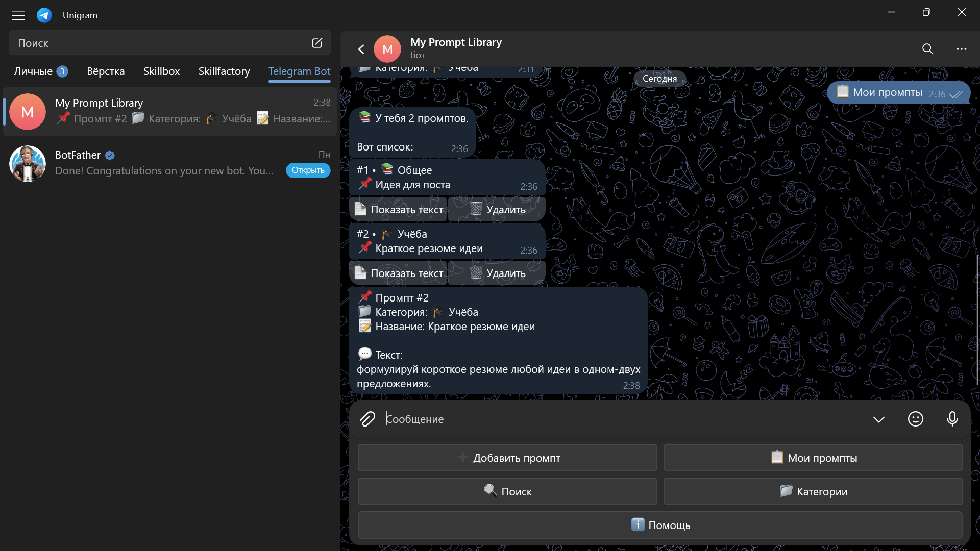Start voice recording with microphone icon

[x=952, y=419]
